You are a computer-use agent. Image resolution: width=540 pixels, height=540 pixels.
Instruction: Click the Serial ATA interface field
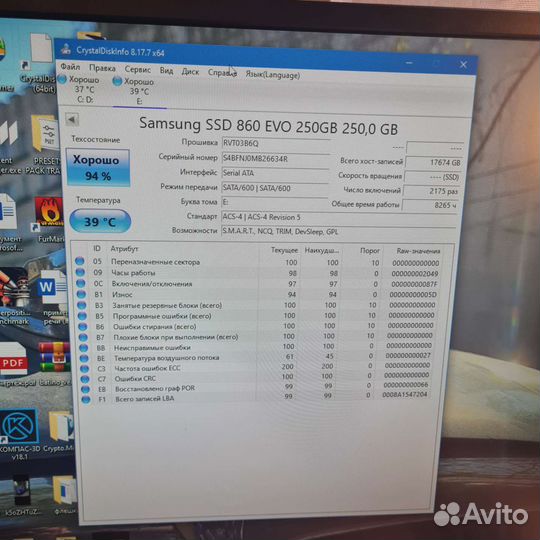coord(275,173)
